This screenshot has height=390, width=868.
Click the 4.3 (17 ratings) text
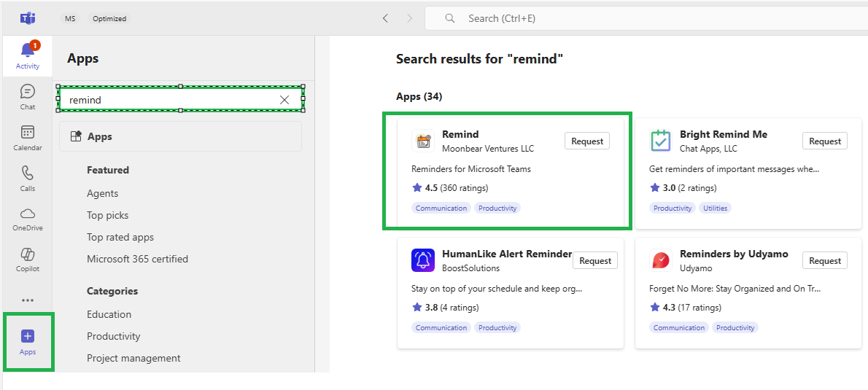[x=692, y=307]
